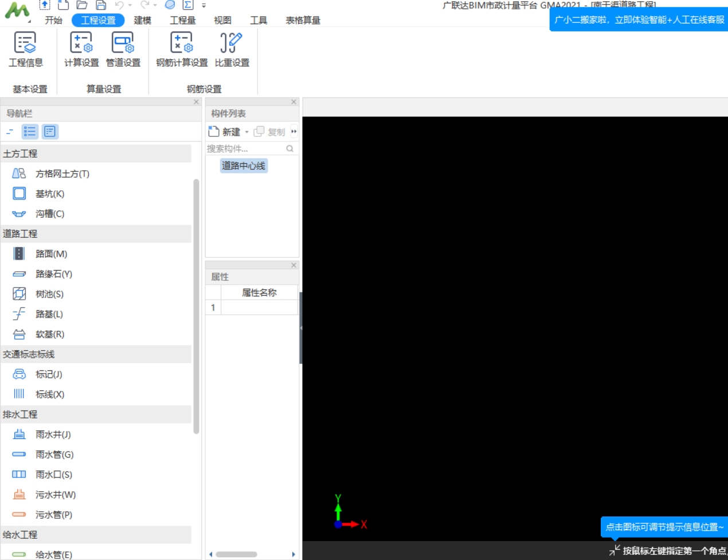Collapse the 道路工程 group header
This screenshot has width=728, height=560.
pos(96,234)
